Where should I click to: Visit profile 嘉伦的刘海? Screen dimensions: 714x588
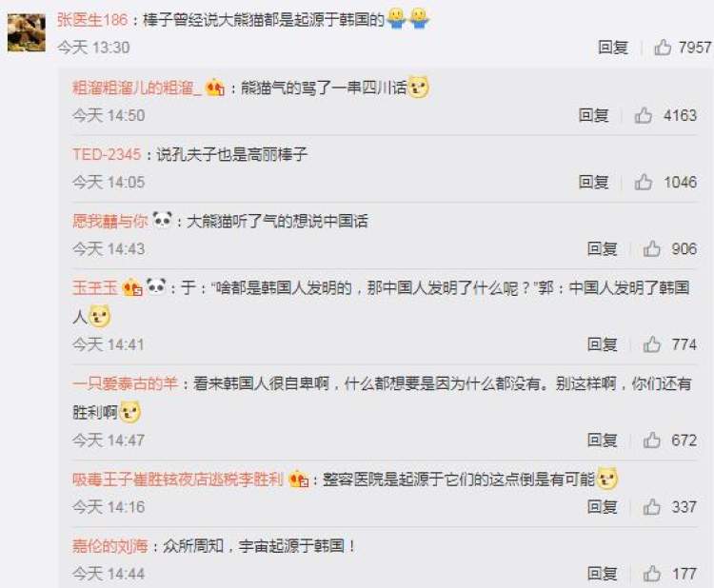tap(110, 545)
